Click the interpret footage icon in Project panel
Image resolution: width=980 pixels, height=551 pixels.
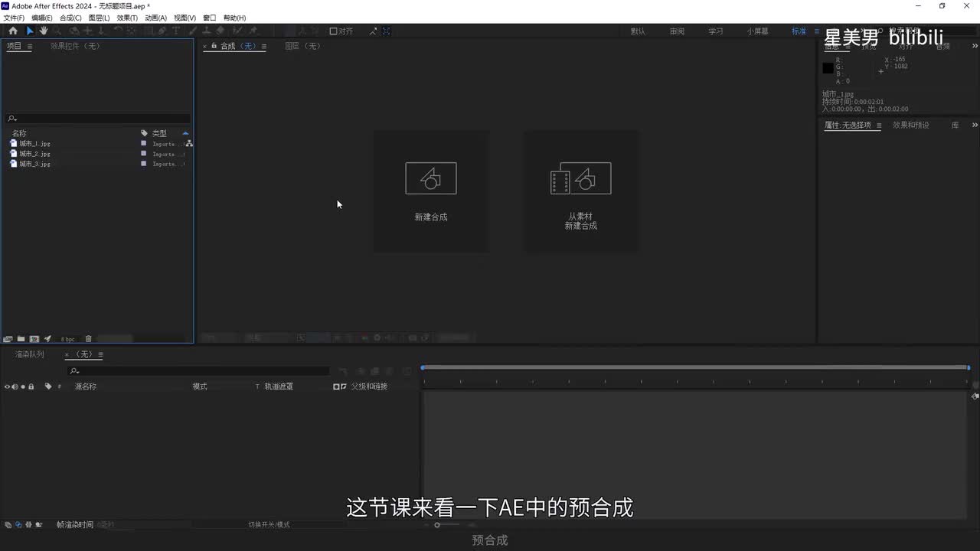(8, 339)
